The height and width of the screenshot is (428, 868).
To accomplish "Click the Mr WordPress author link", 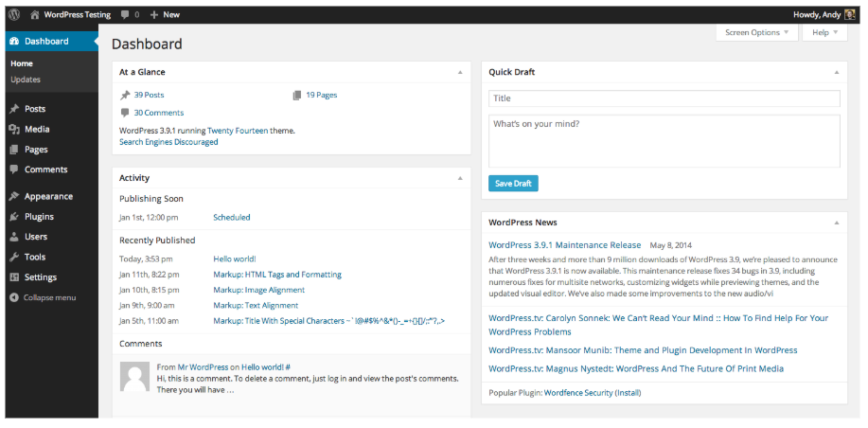I will point(203,367).
